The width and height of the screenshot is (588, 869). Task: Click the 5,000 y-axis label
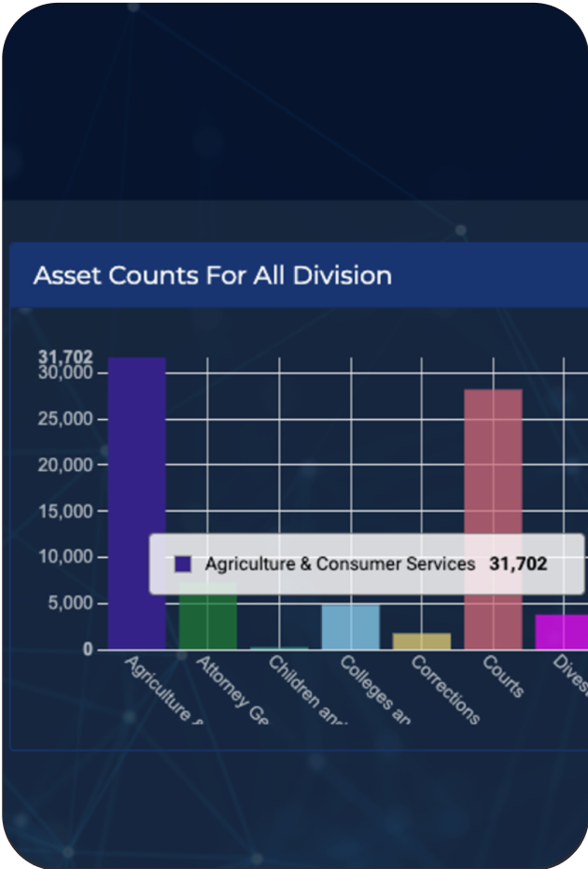[x=70, y=604]
